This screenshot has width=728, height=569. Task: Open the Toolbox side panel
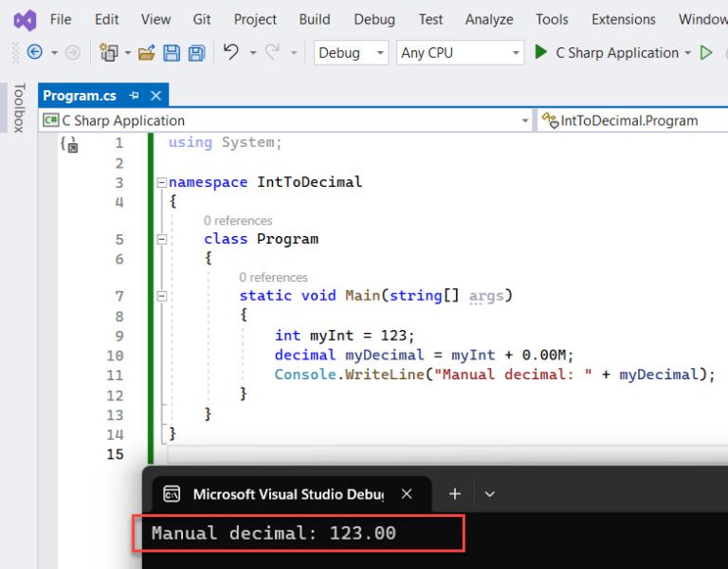click(18, 108)
